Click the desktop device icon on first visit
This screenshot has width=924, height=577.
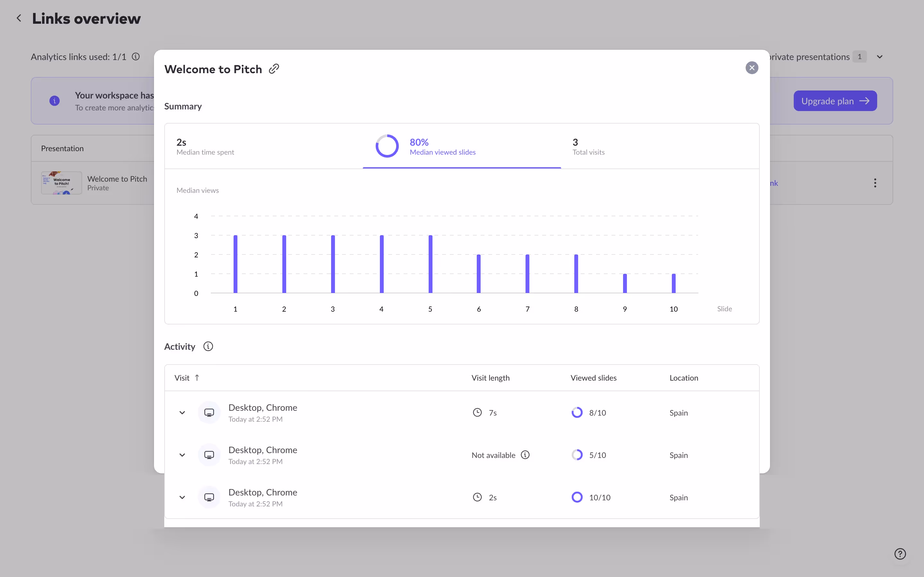(x=209, y=412)
